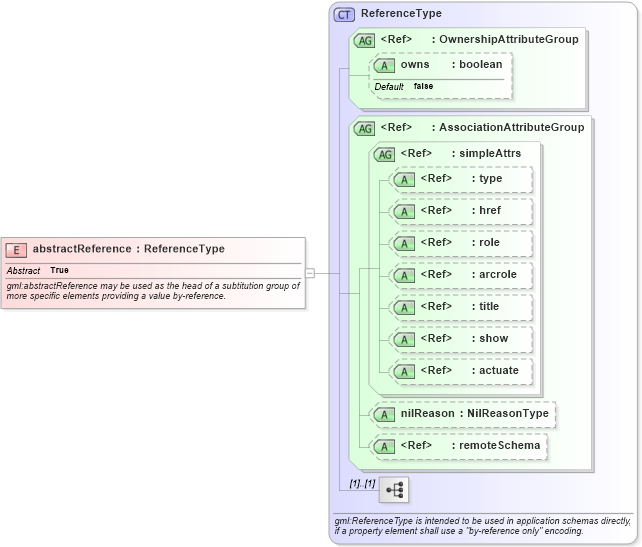Select the ': href' attribute reference
This screenshot has height=547, width=642.
[486, 210]
